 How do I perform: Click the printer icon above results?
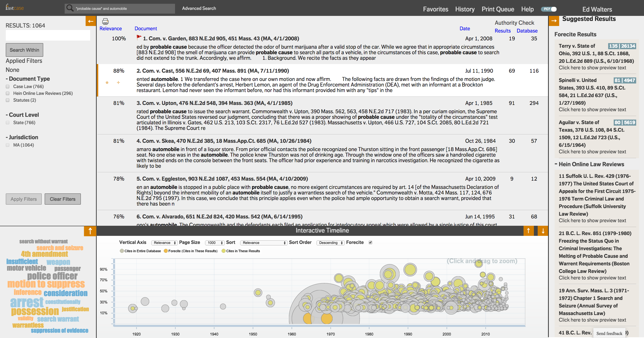pyautogui.click(x=105, y=21)
